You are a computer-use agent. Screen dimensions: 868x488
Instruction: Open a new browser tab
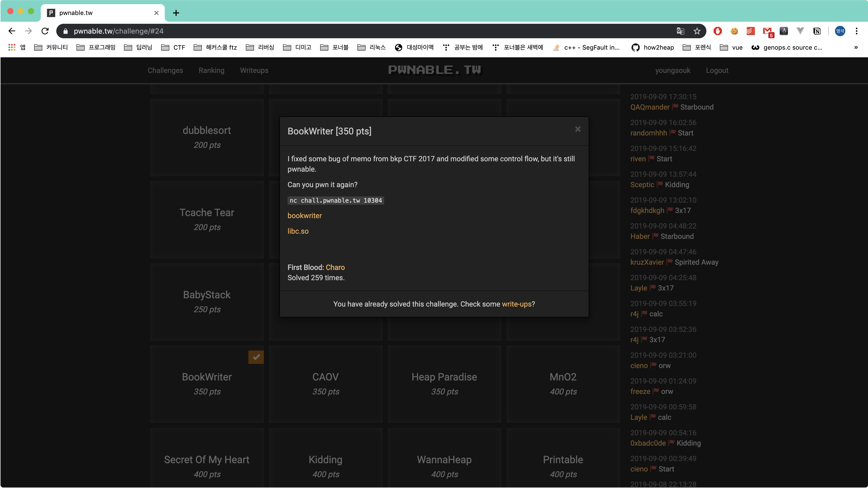coord(176,13)
